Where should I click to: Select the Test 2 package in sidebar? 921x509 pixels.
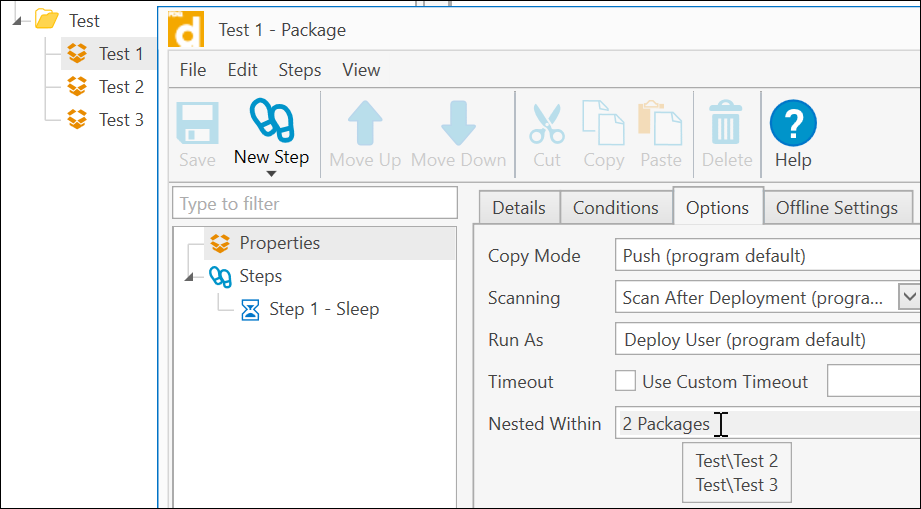[x=120, y=87]
